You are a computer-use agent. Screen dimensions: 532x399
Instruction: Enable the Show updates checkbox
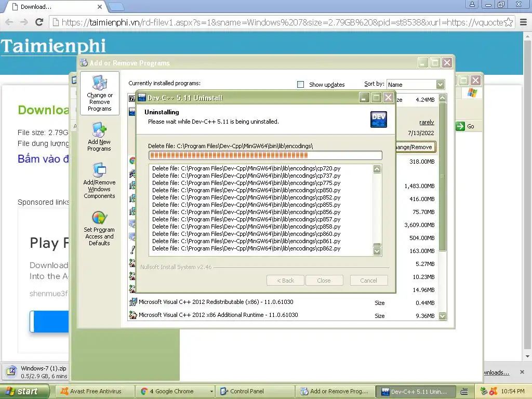click(300, 84)
